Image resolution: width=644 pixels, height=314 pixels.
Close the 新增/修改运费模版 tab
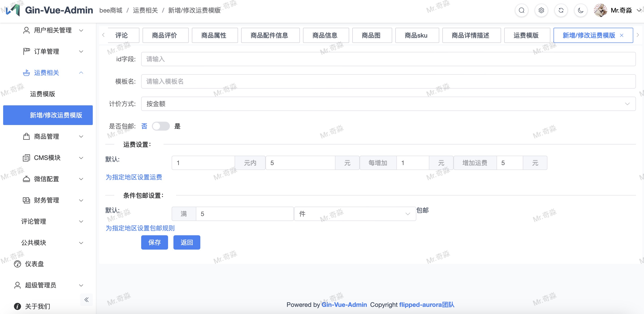click(622, 35)
